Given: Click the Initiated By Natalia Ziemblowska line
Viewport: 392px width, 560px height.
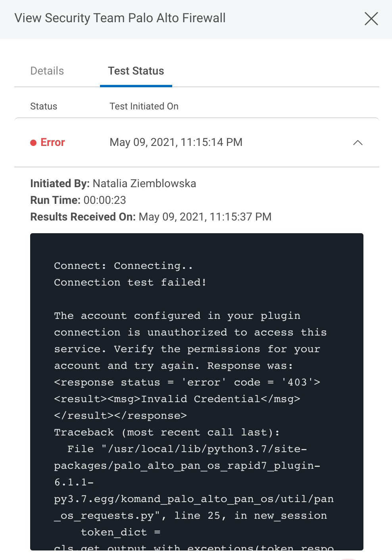Looking at the screenshot, I should pyautogui.click(x=113, y=184).
